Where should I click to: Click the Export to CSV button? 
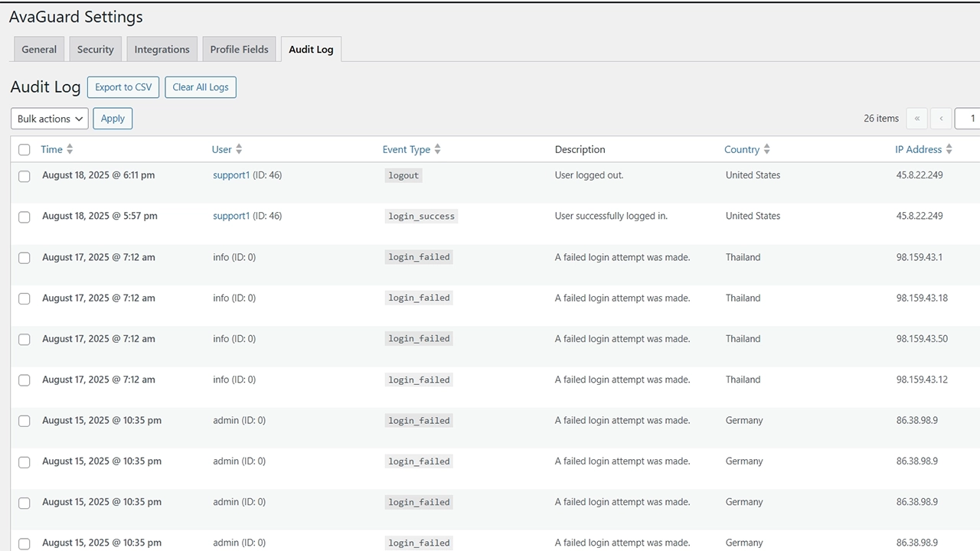tap(123, 87)
